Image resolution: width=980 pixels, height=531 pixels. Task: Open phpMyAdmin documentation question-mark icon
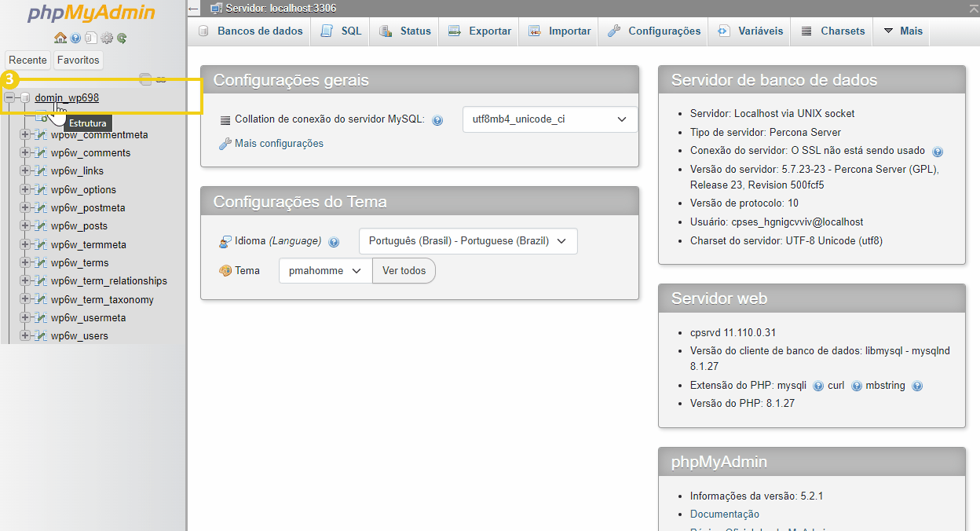coord(75,38)
